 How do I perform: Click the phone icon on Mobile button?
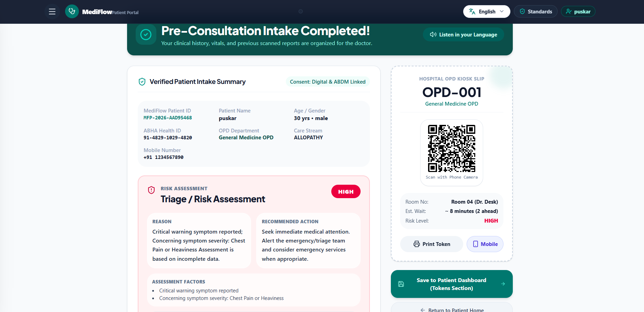point(476,244)
